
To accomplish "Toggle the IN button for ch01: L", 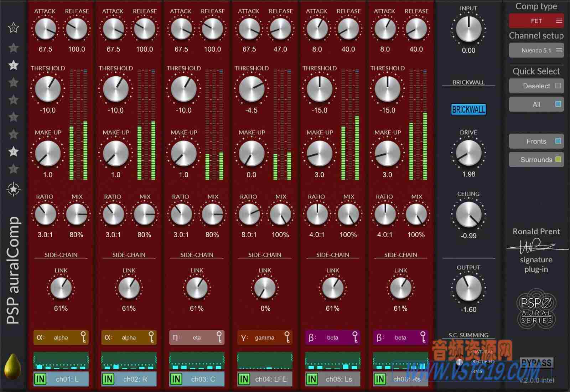I will pyautogui.click(x=40, y=379).
